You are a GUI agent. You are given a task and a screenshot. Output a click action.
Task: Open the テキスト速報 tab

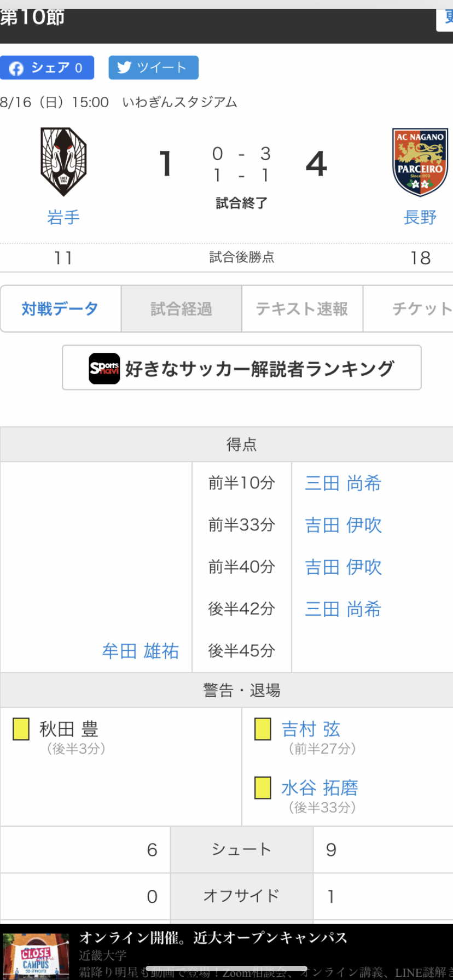coord(302,309)
